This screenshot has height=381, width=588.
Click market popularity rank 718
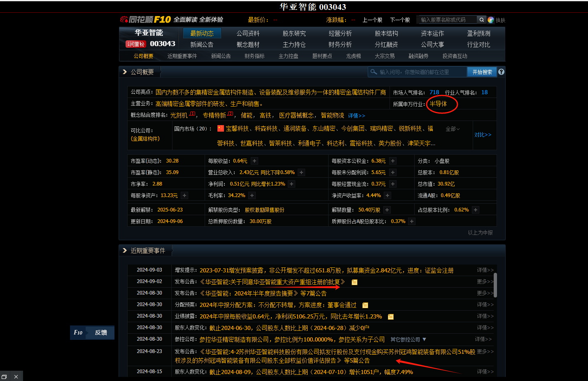(x=434, y=92)
